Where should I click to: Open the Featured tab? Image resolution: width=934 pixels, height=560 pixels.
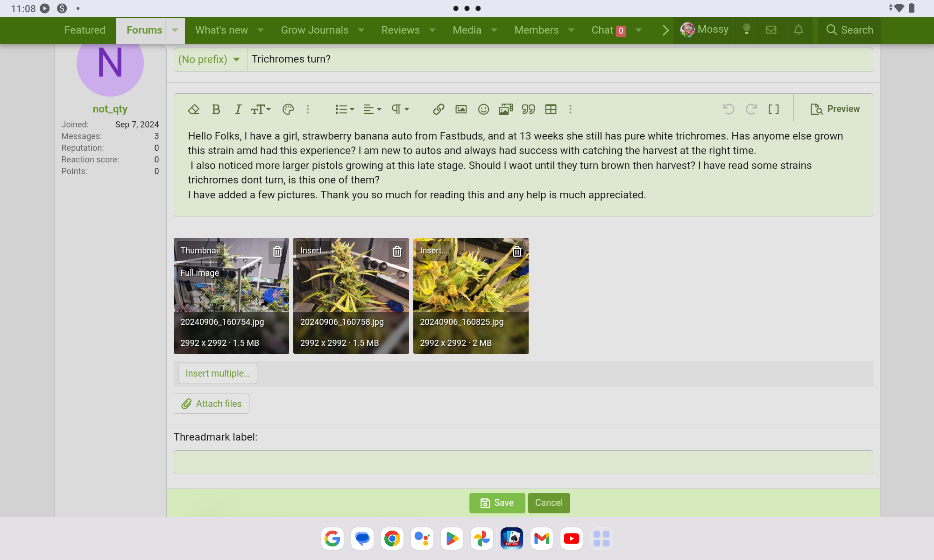coord(85,30)
